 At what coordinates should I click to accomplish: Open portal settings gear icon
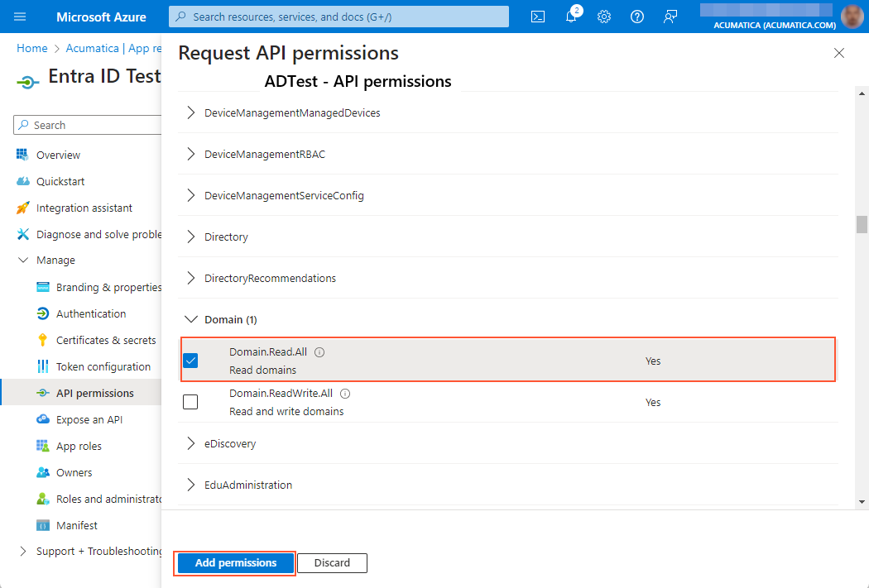tap(604, 17)
